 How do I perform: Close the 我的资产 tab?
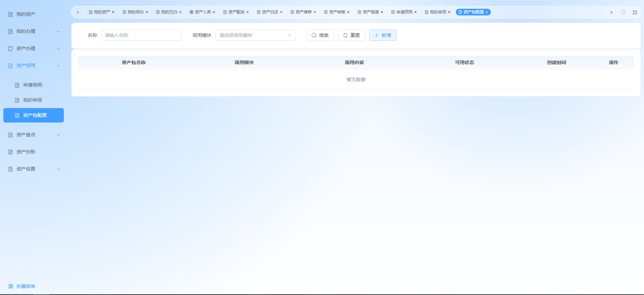click(113, 12)
